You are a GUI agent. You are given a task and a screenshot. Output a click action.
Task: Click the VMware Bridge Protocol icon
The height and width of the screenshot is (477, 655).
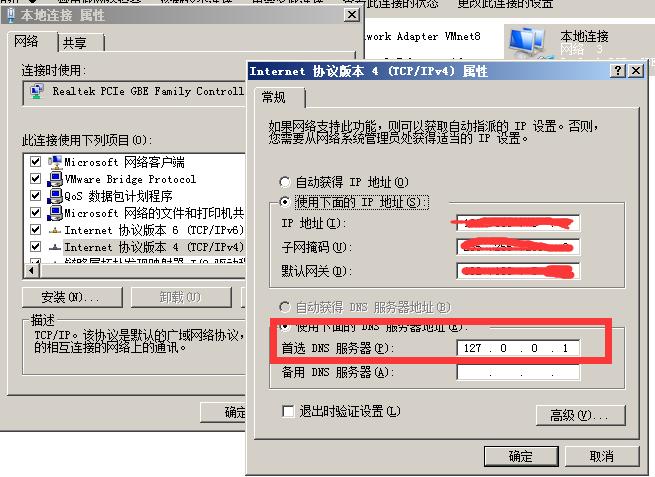click(x=55, y=179)
